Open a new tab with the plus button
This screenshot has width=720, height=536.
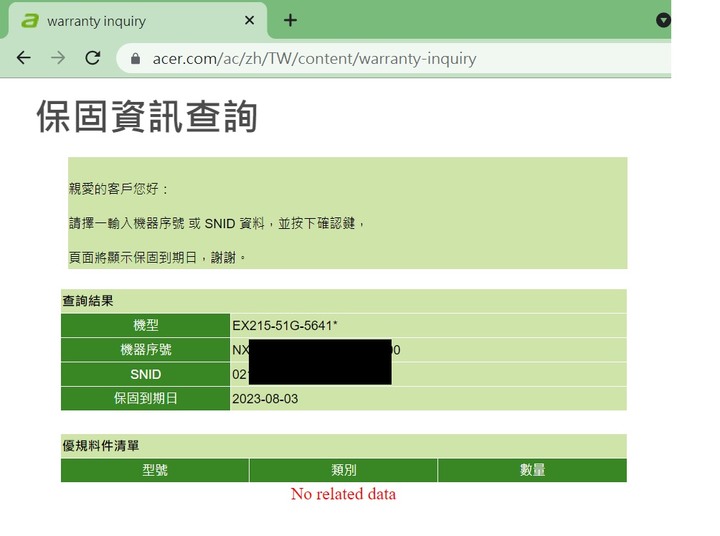pos(290,20)
